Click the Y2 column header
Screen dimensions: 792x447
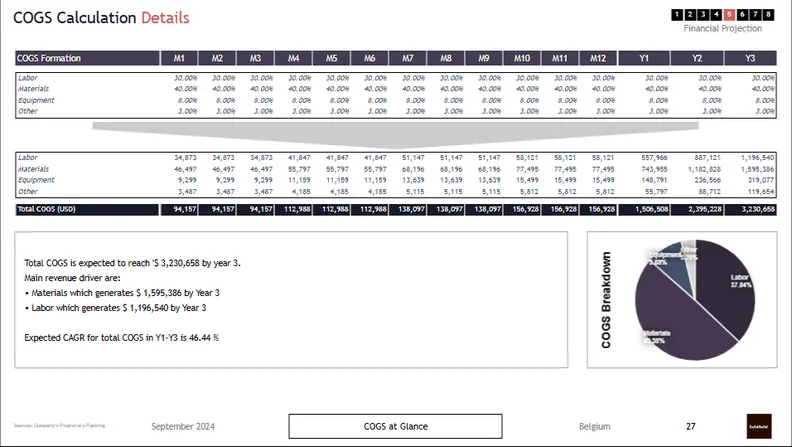pos(697,58)
